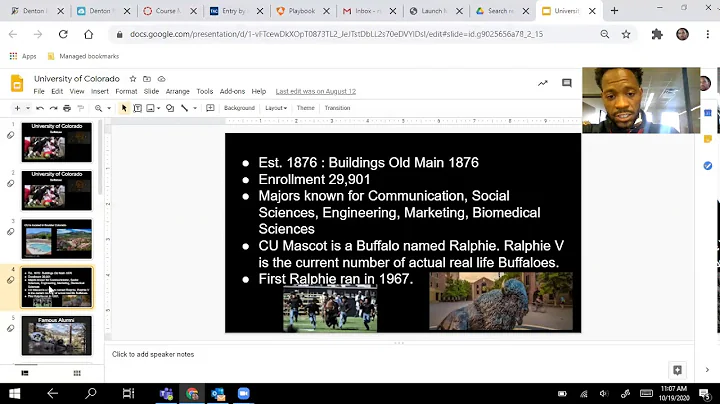The height and width of the screenshot is (404, 720).
Task: Star the University of Colorado presentation
Action: (133, 79)
